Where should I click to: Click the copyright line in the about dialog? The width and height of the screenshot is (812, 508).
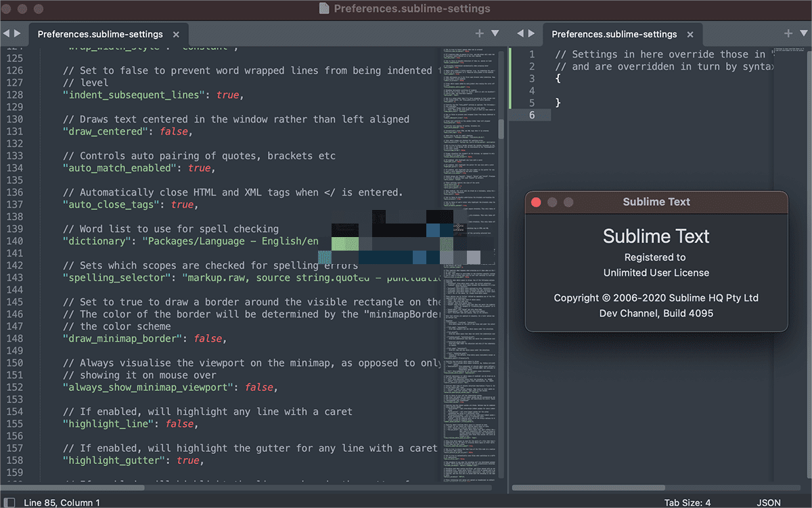coord(656,298)
